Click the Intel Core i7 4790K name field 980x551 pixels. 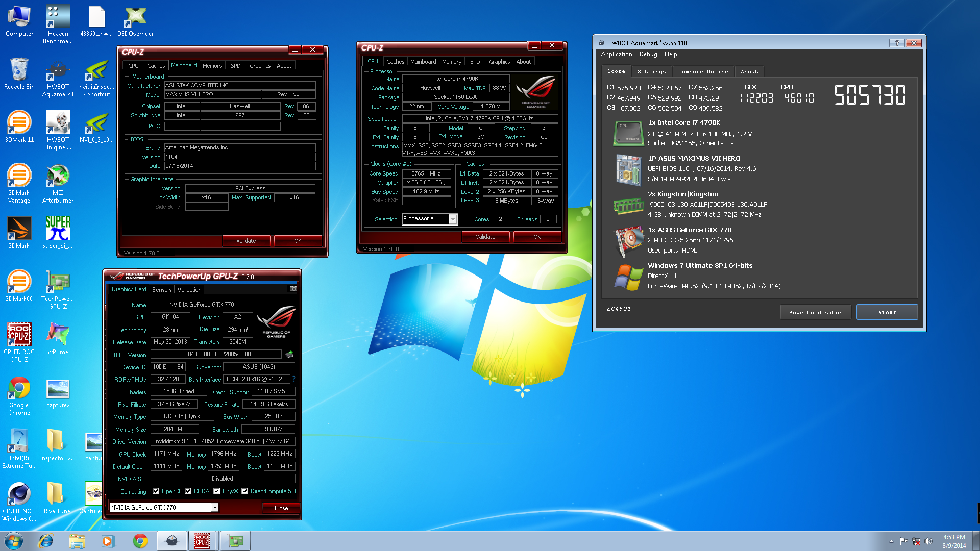point(455,79)
